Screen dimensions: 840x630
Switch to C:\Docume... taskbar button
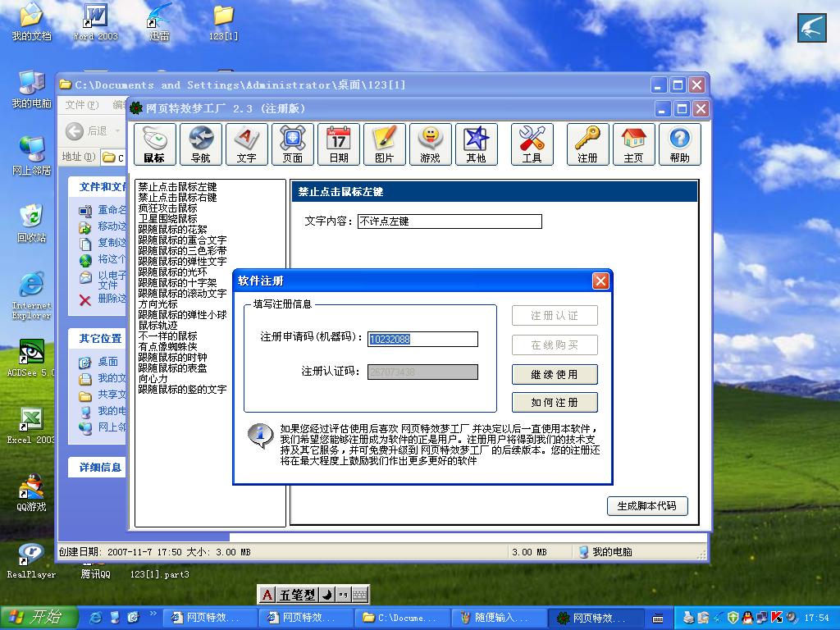coord(402,618)
